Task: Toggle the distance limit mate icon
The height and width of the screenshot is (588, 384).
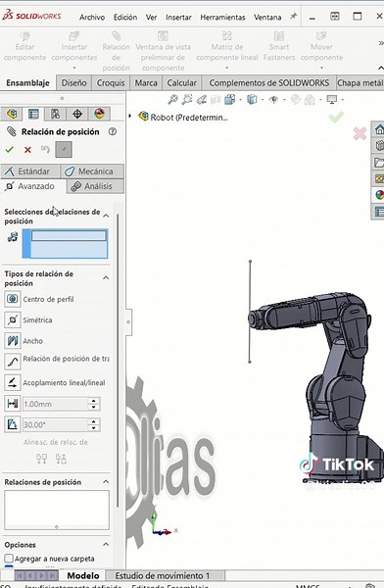Action: [x=12, y=404]
